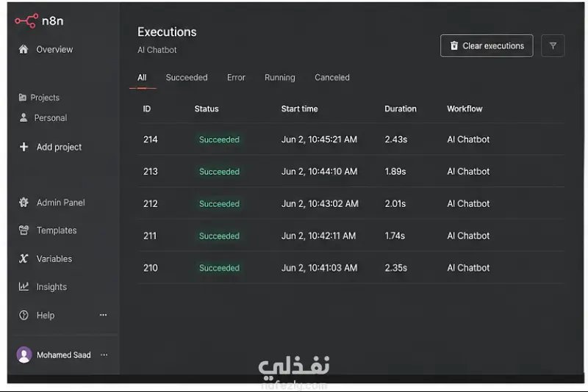Open the Templates icon in sidebar

pyautogui.click(x=24, y=231)
